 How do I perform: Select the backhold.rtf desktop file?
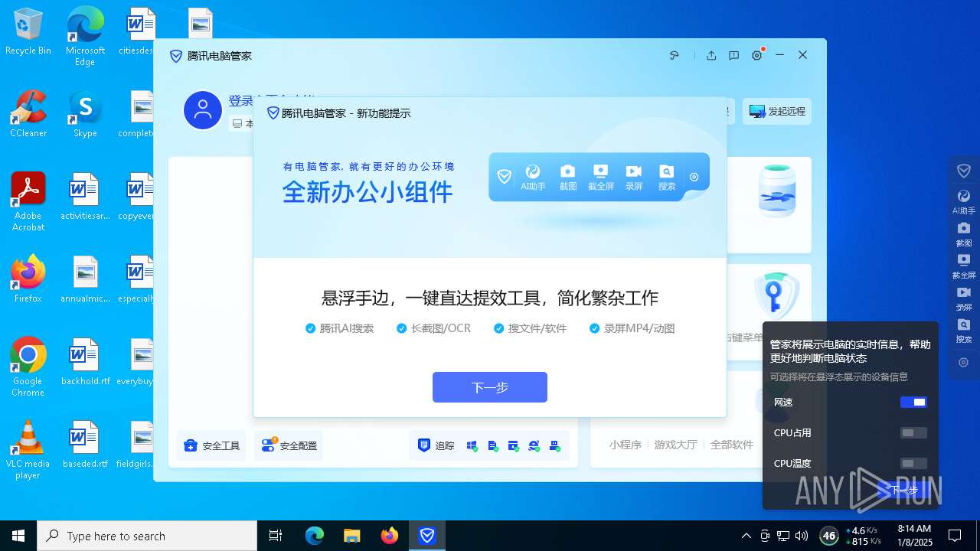(85, 361)
